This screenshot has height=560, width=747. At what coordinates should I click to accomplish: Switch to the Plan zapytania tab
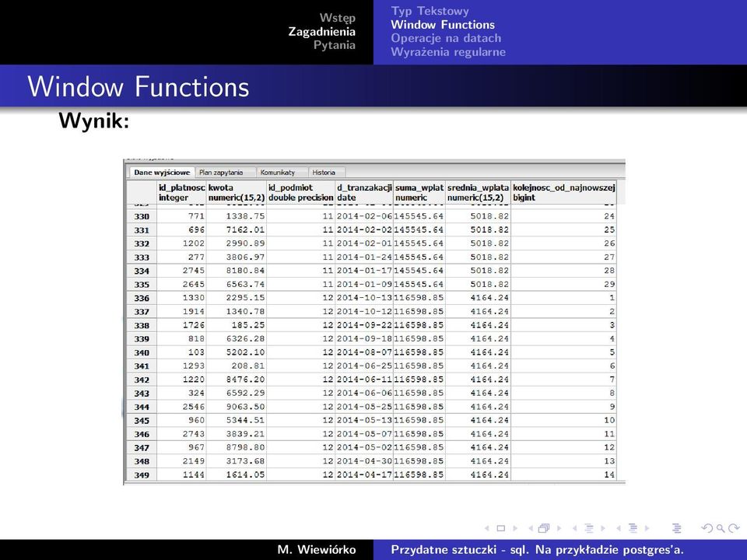[221, 173]
